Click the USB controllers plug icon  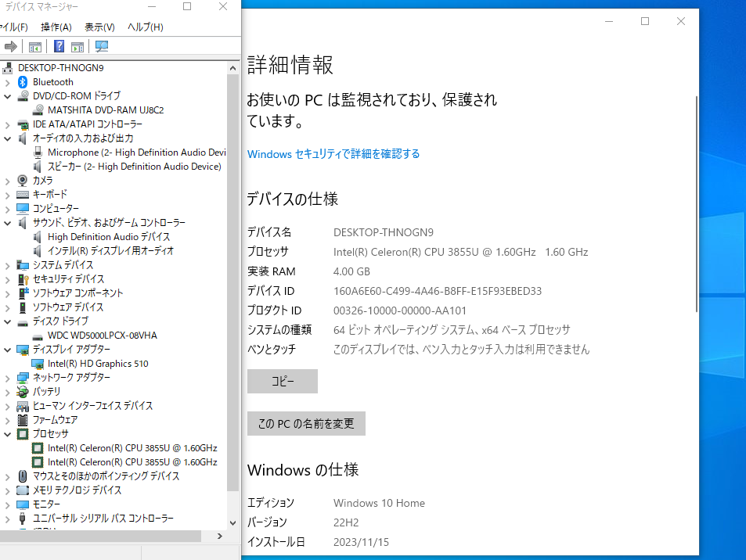(23, 519)
